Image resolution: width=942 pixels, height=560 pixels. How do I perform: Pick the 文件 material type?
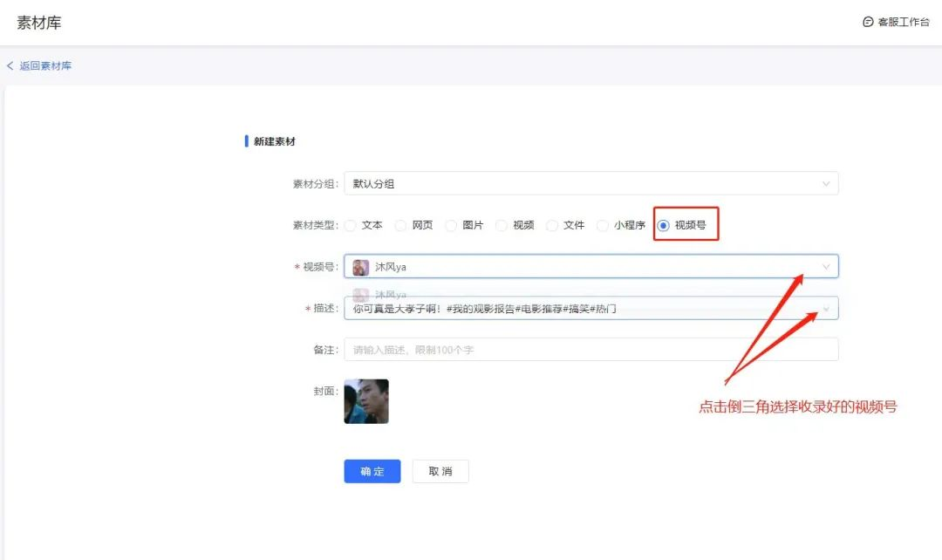(x=552, y=225)
